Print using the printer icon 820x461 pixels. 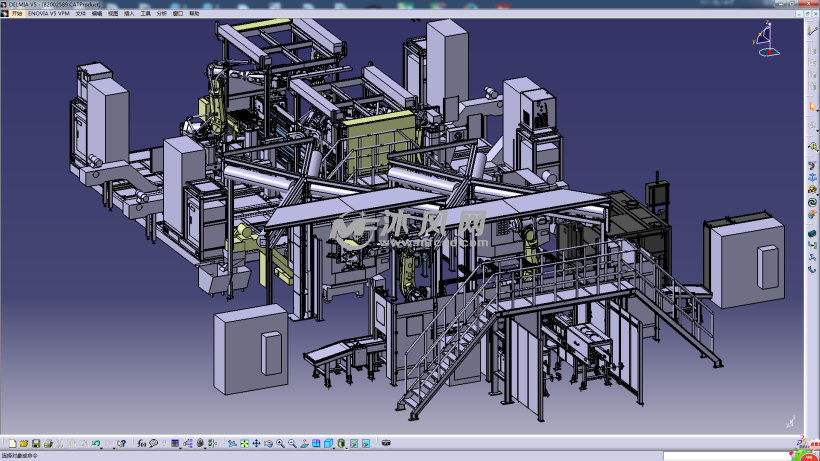pyautogui.click(x=47, y=443)
